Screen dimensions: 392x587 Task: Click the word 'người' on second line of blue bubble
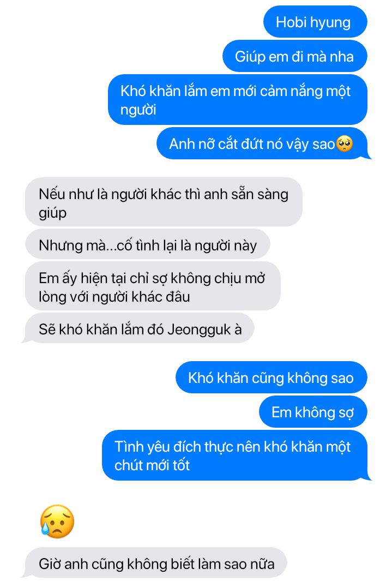tap(138, 110)
